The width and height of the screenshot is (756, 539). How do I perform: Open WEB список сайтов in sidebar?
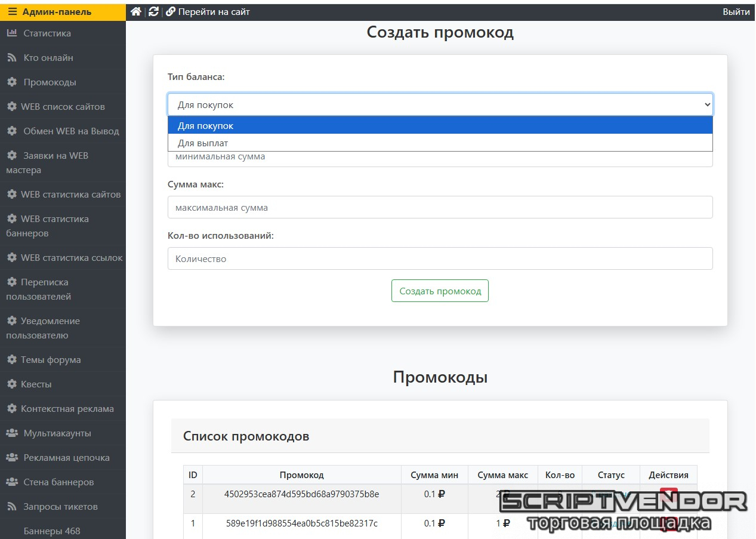(x=63, y=107)
